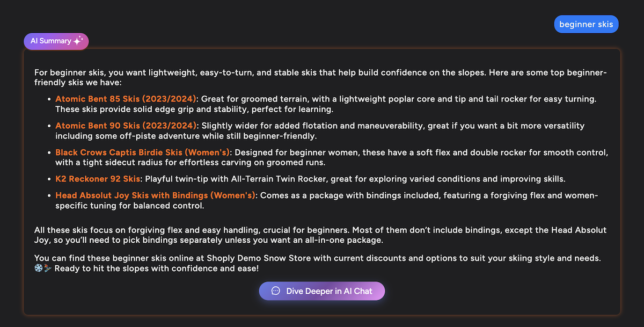Click the AI Summary badge label
The image size is (644, 327).
[51, 41]
